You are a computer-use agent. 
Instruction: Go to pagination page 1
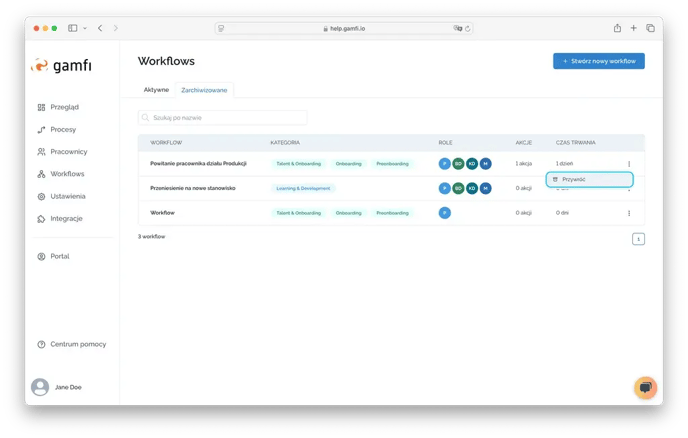click(x=638, y=239)
